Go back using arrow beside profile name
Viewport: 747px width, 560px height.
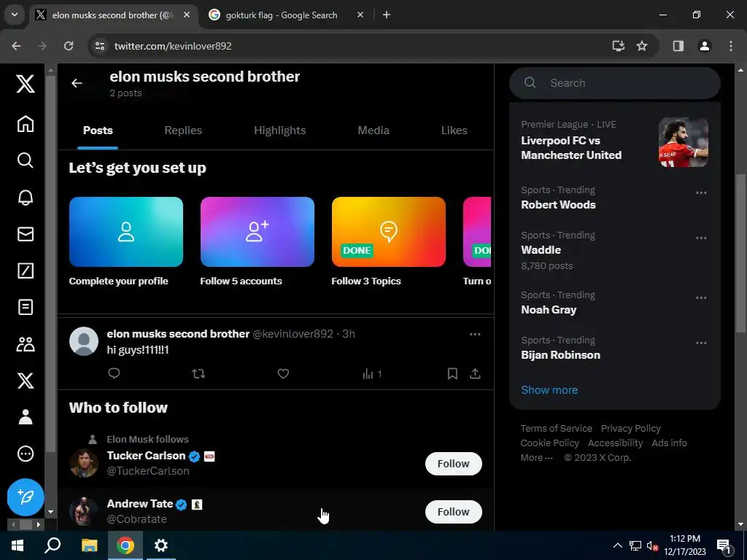tap(77, 83)
